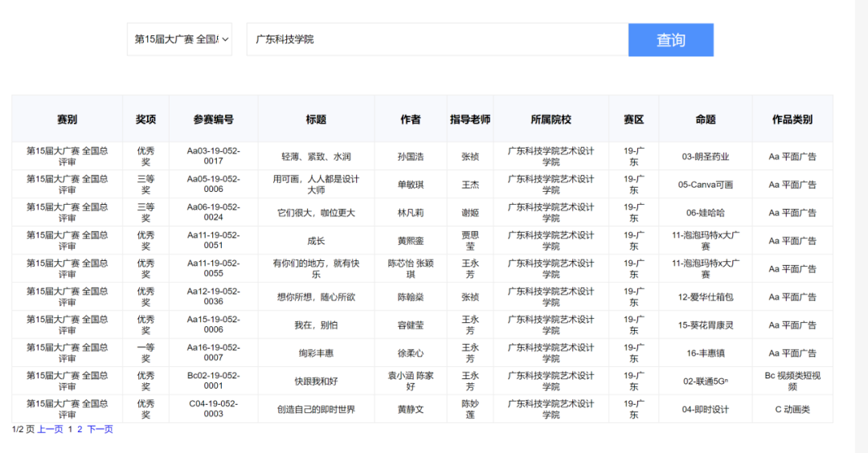Select entry number Aa11-19-052-0055
Image resolution: width=868 pixels, height=453 pixels.
click(213, 268)
